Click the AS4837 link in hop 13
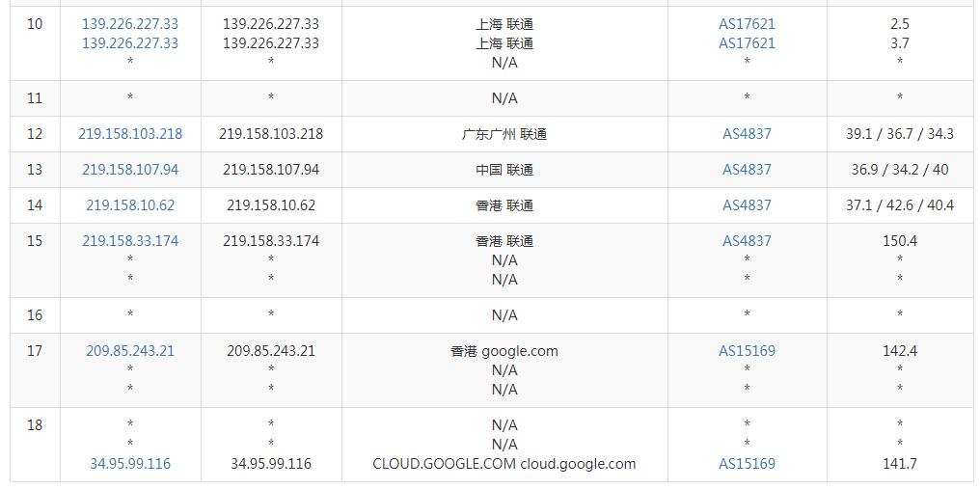This screenshot has width=980, height=489. [x=747, y=170]
